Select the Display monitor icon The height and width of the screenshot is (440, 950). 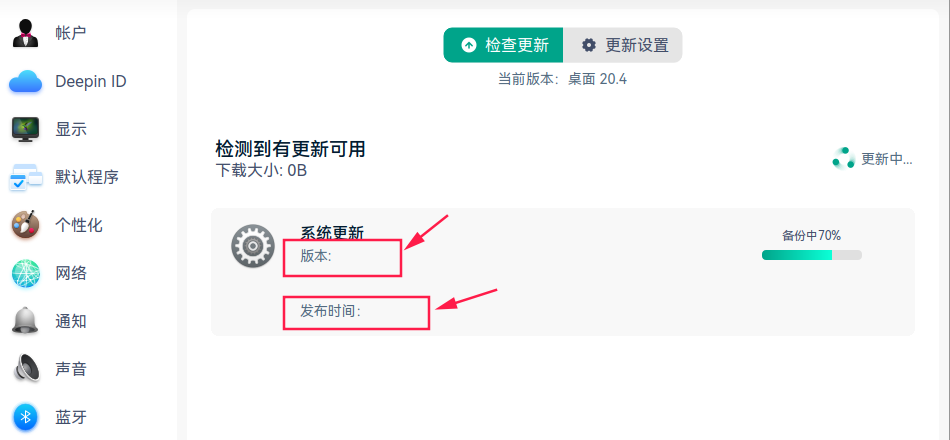pos(25,129)
